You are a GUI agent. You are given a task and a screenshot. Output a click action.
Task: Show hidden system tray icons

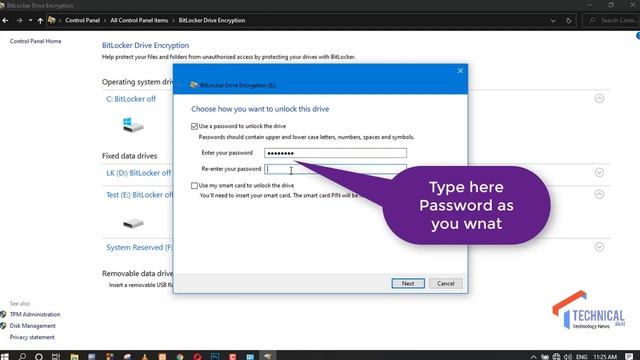[x=533, y=357]
